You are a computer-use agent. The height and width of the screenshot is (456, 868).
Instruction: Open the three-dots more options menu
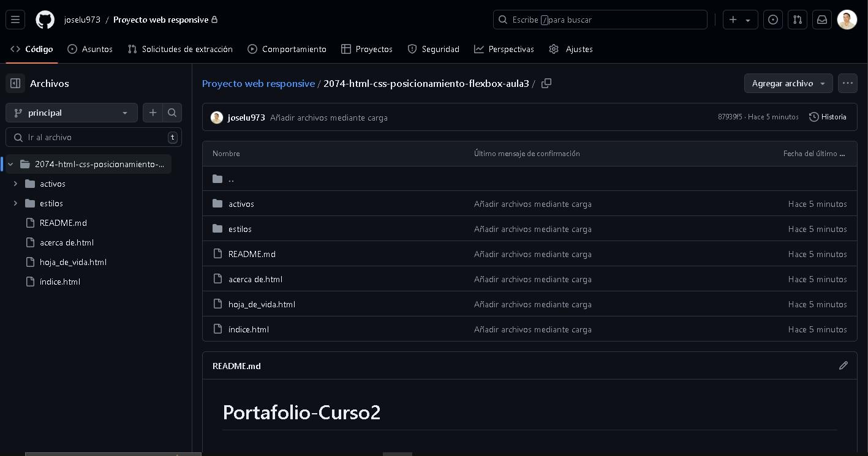pos(848,83)
